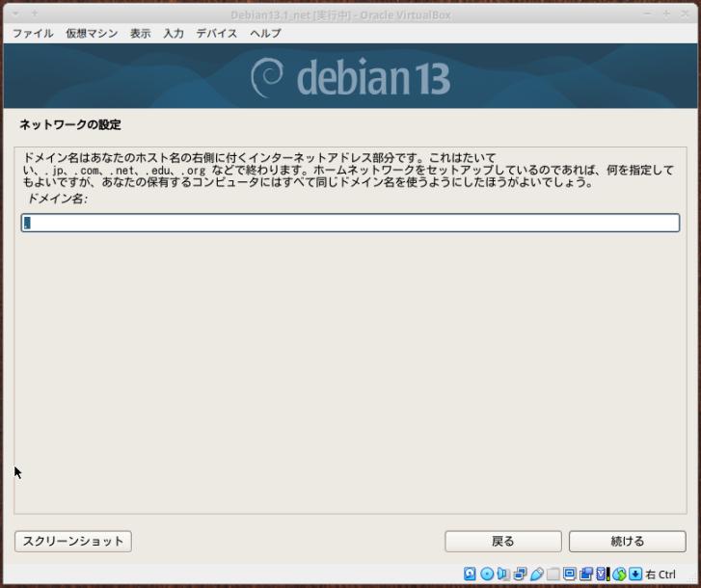Screen dimensions: 701x588
Task: Click the ドメイン名: field label
Action: (x=57, y=199)
